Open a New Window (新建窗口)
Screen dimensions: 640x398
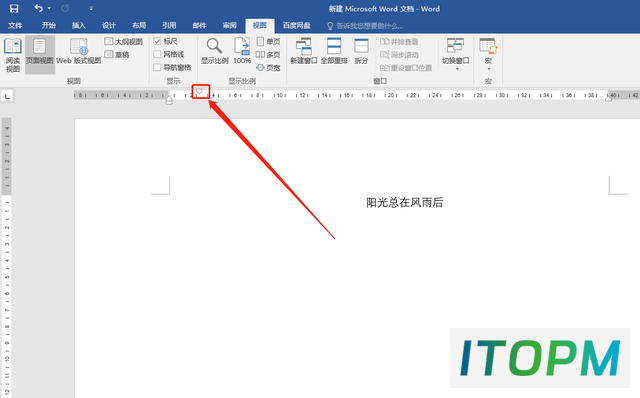(x=304, y=51)
